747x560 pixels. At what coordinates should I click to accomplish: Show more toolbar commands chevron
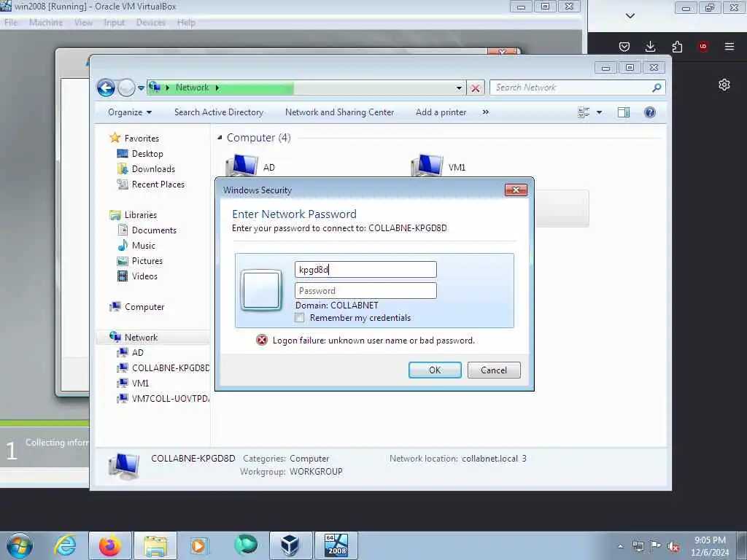485,112
